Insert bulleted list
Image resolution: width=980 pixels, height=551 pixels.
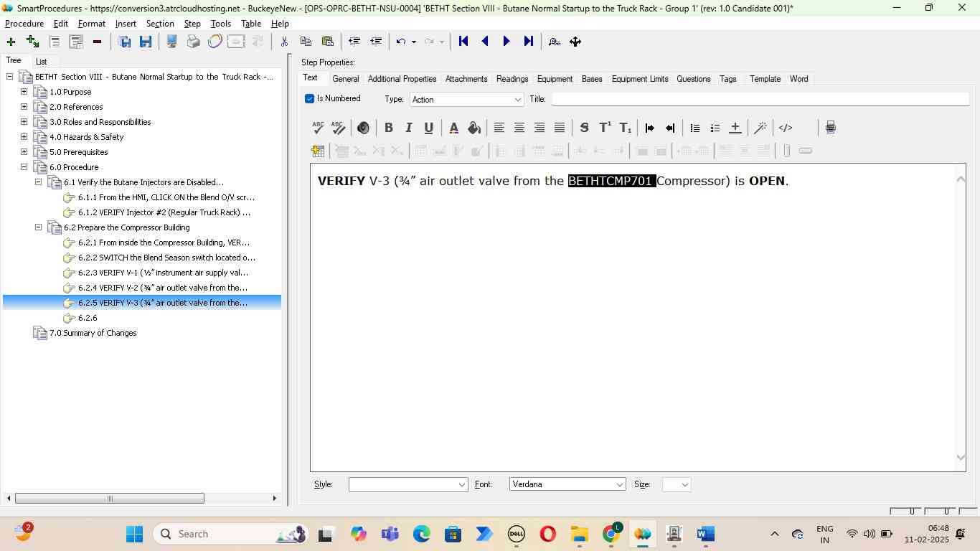tap(694, 128)
